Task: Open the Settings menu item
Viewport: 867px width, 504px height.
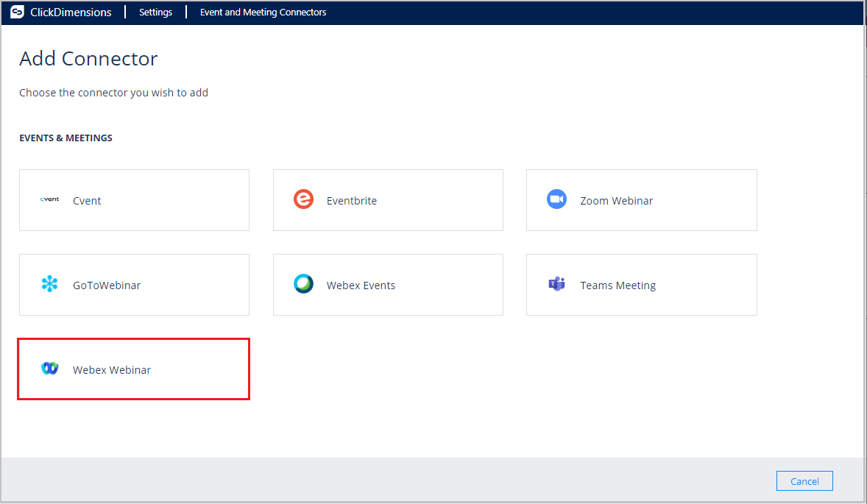Action: 155,13
